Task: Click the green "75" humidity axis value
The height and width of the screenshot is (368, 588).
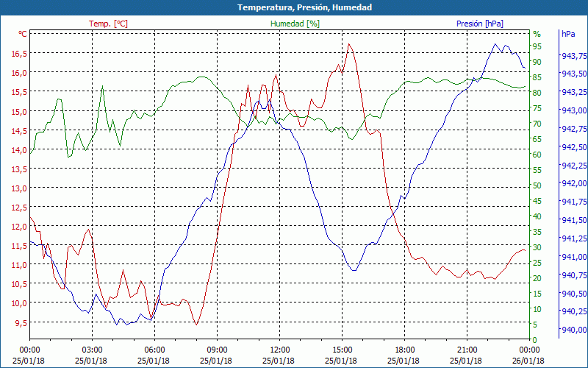Action: tap(537, 108)
